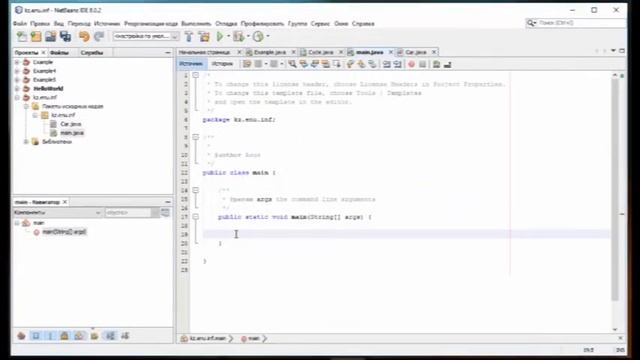Click the Comment lines editor icon
This screenshot has width=640, height=360.
click(436, 64)
